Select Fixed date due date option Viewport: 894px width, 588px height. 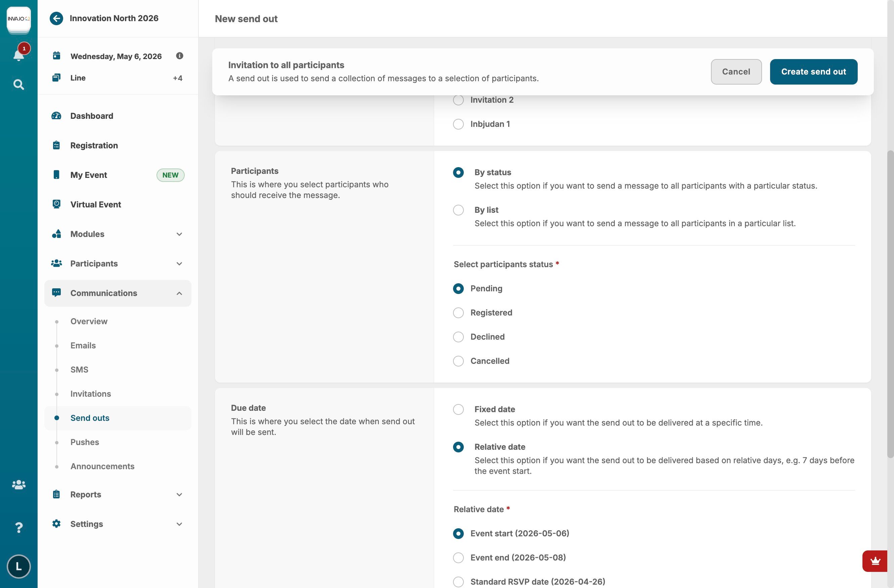point(458,409)
